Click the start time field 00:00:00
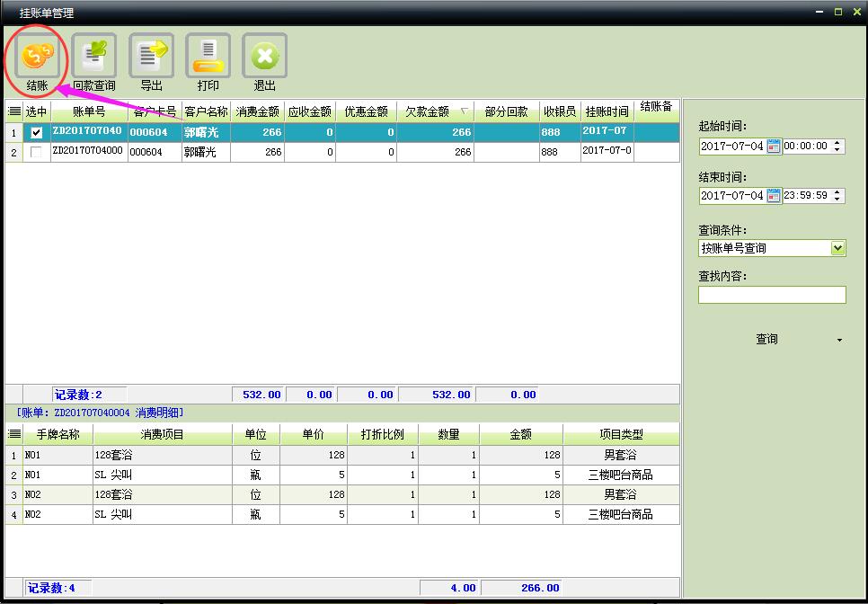868x604 pixels. click(807, 147)
